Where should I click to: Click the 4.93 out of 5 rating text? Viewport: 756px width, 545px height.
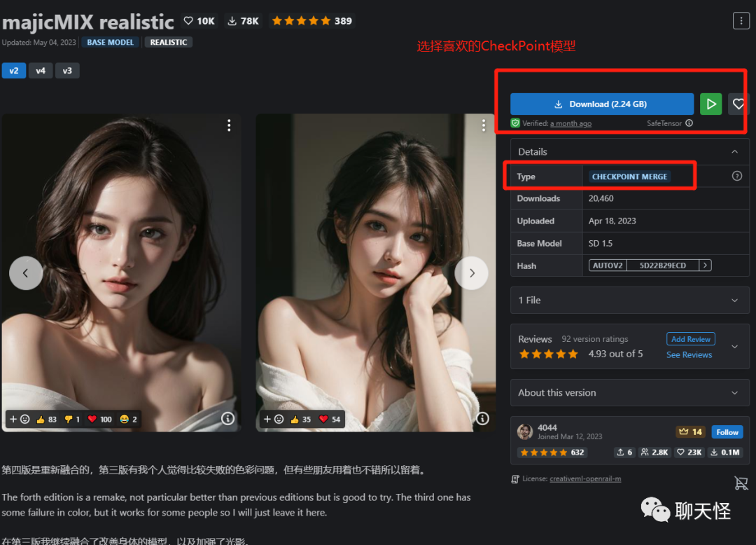click(x=615, y=354)
